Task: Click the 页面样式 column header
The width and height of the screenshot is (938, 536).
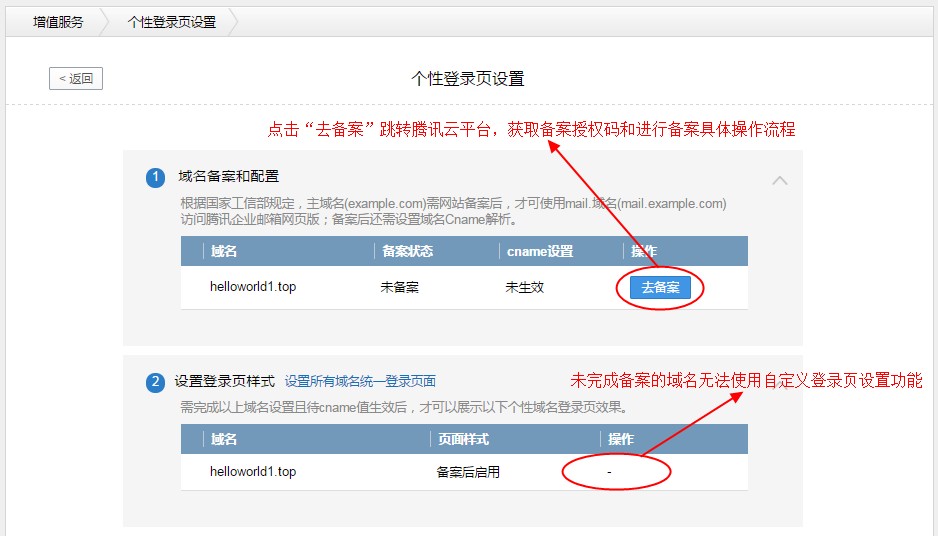Action: tap(464, 439)
